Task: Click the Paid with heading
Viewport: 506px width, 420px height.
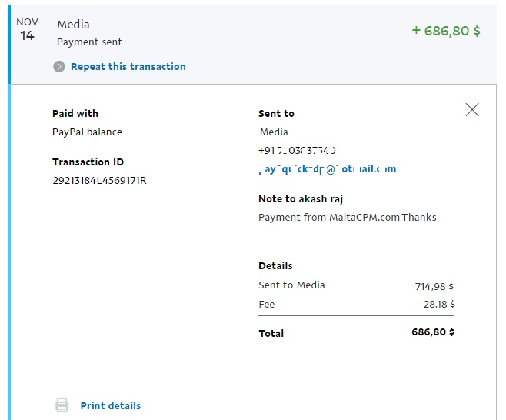Action: pos(75,113)
